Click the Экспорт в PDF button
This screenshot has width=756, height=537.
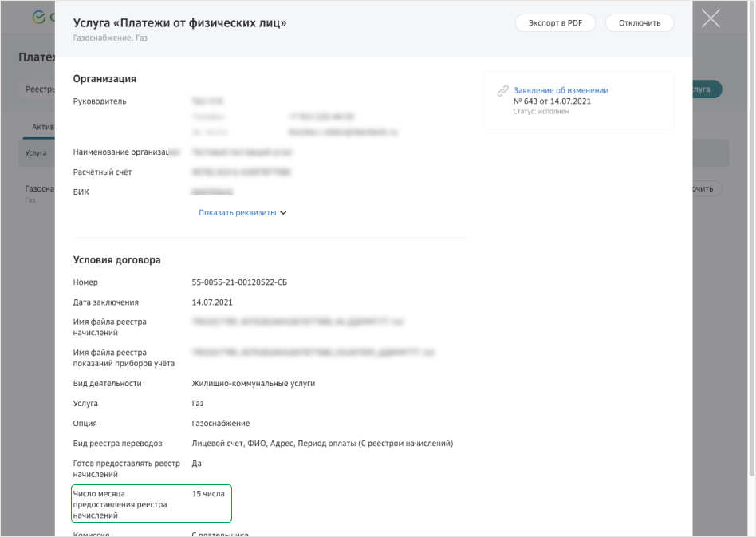(x=555, y=23)
